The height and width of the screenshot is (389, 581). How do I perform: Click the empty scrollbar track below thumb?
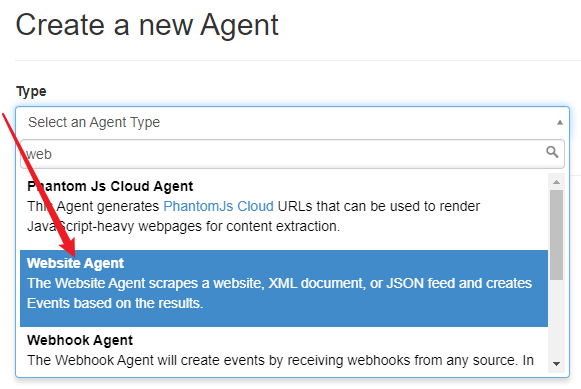[556, 319]
